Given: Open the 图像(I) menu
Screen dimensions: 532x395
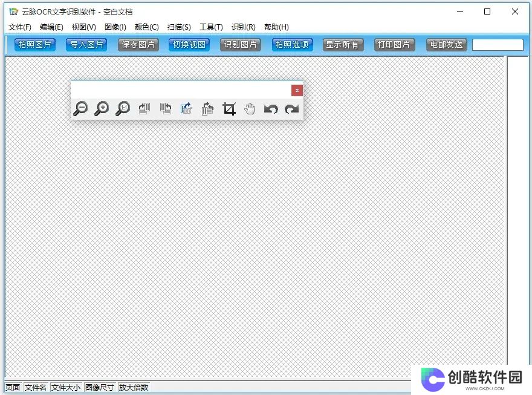Looking at the screenshot, I should click(115, 27).
